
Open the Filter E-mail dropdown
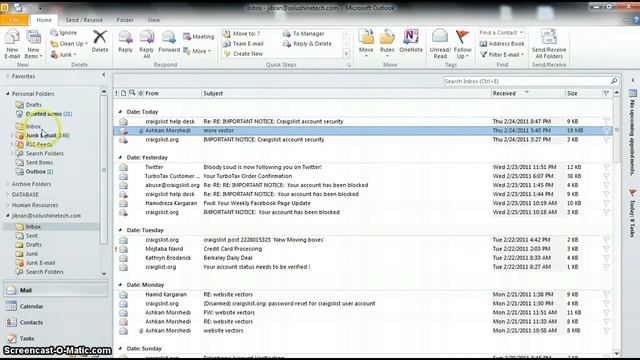tap(502, 54)
